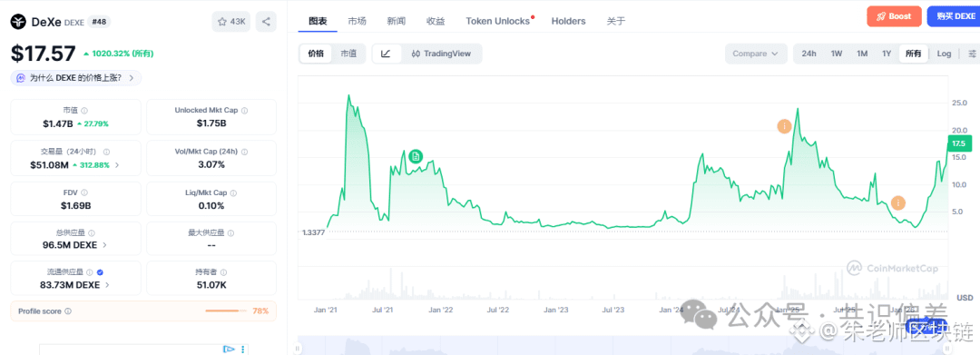Open the Token Unlocks tab
The width and height of the screenshot is (980, 355).
point(498,21)
